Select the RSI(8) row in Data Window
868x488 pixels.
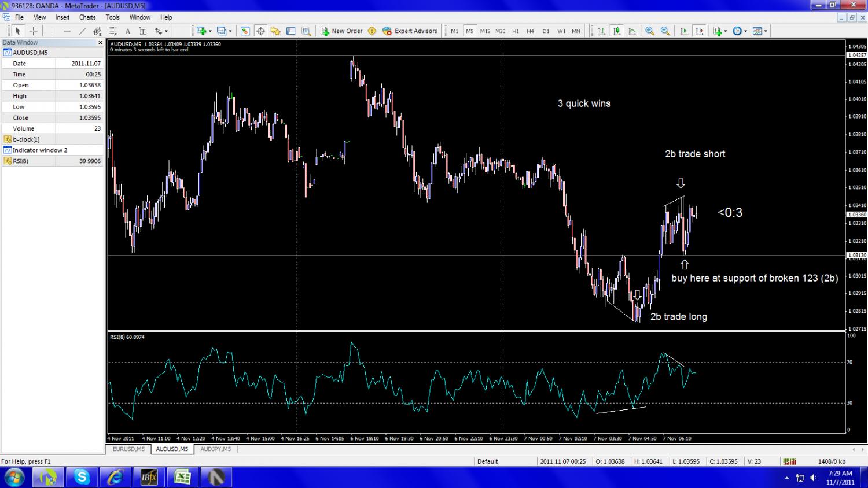coord(52,161)
